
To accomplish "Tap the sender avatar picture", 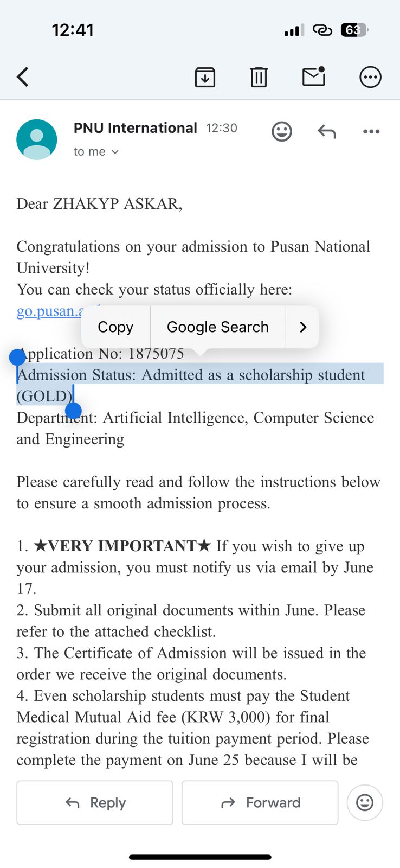I will click(37, 139).
